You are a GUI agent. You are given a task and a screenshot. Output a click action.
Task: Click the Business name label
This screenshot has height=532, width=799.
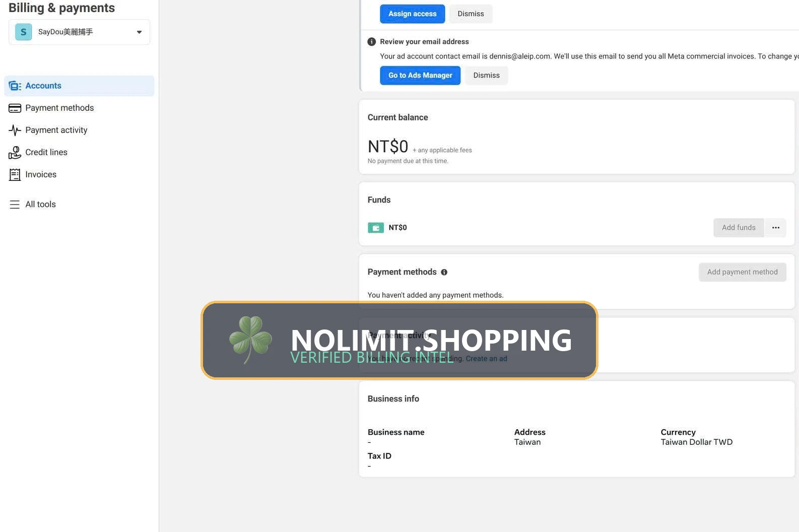(396, 432)
